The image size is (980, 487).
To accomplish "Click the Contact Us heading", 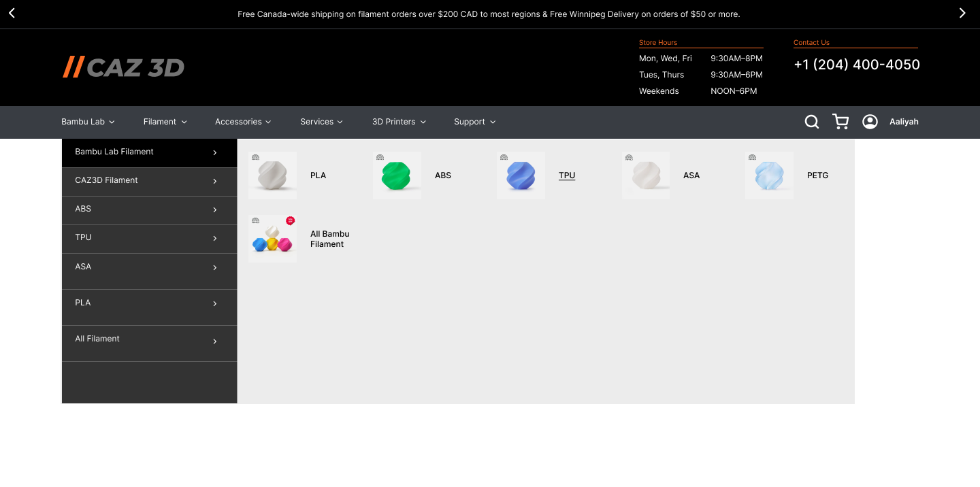I will click(x=811, y=42).
